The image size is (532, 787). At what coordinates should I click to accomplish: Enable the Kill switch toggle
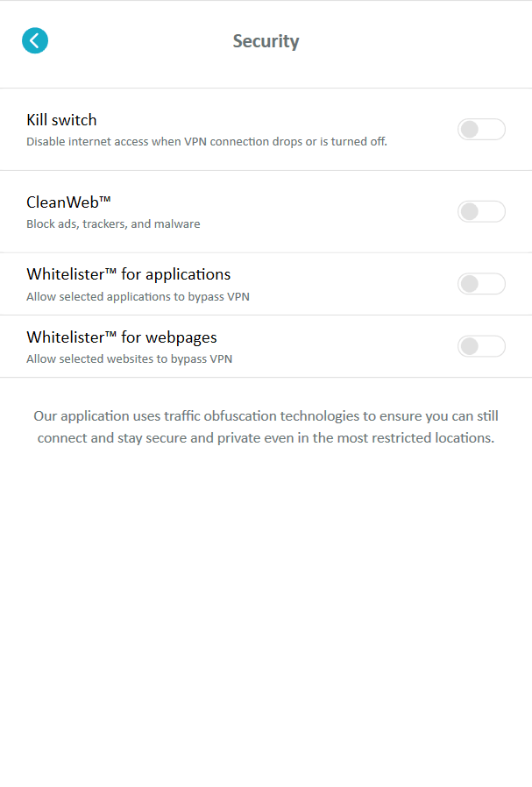click(x=481, y=130)
